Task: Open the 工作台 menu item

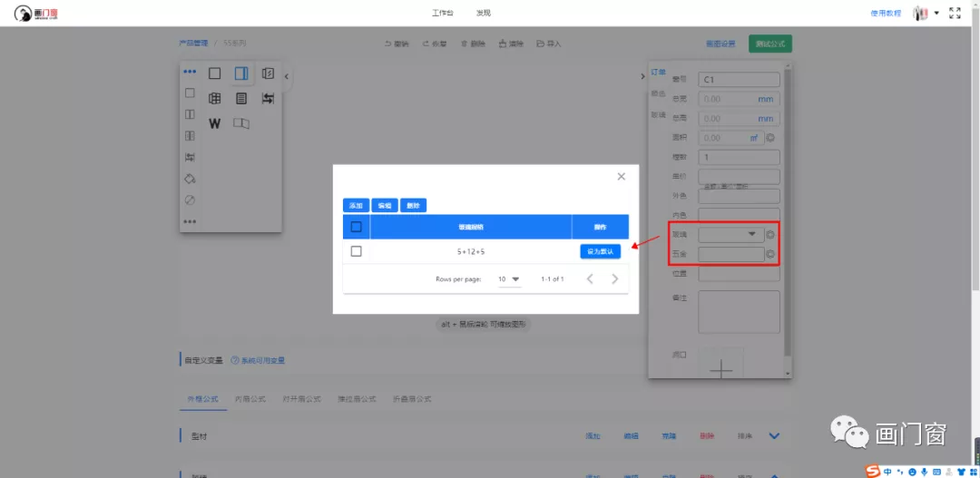Action: coord(442,14)
